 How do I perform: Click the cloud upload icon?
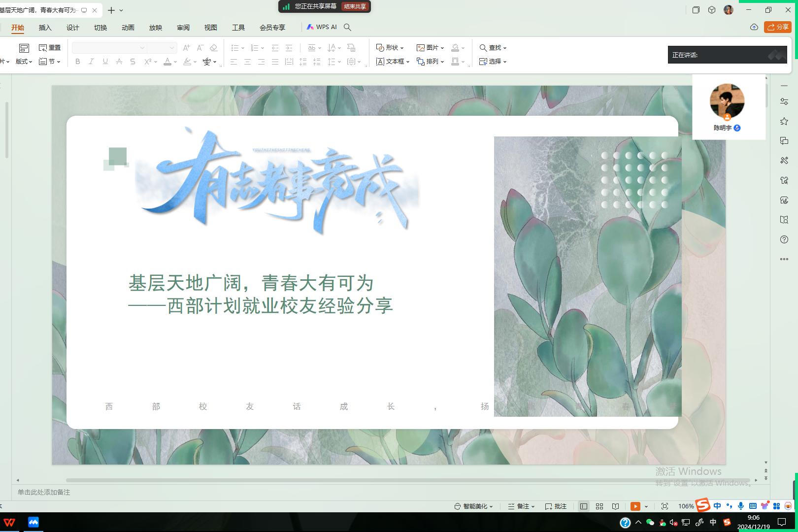coord(754,27)
